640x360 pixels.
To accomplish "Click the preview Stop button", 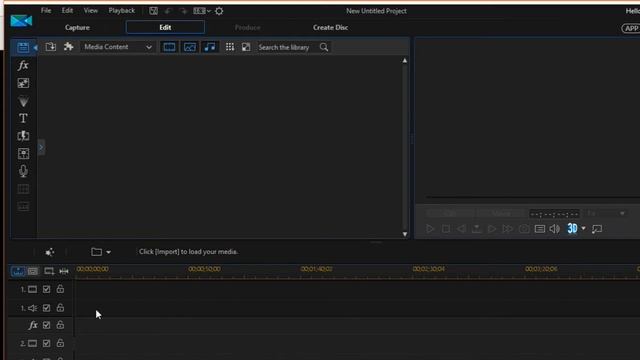I will (446, 229).
